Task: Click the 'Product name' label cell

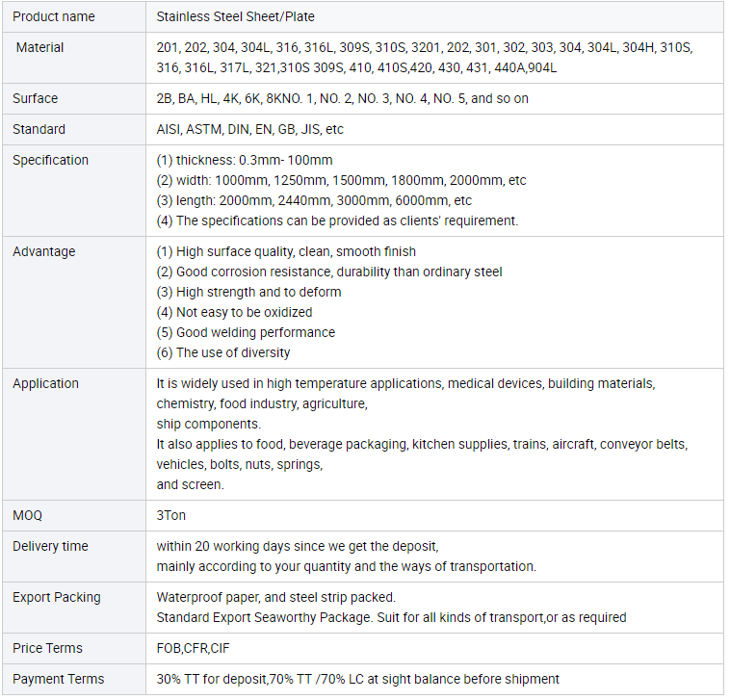Action: (52, 16)
